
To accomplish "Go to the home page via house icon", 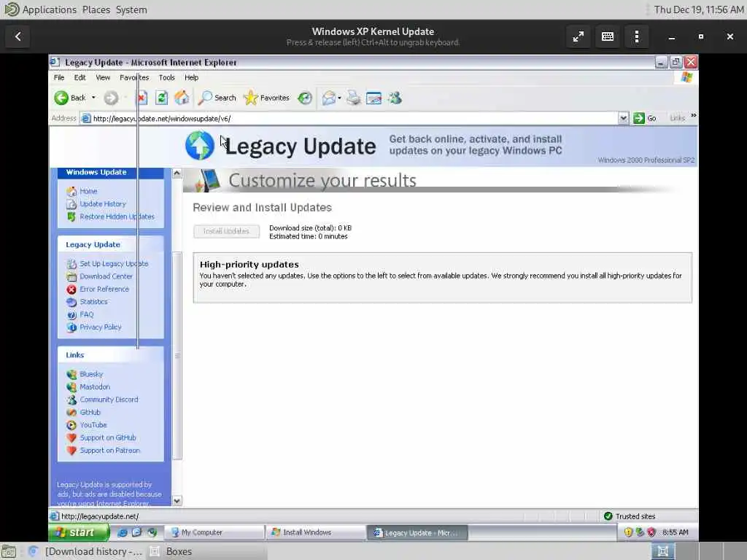I will (x=182, y=98).
